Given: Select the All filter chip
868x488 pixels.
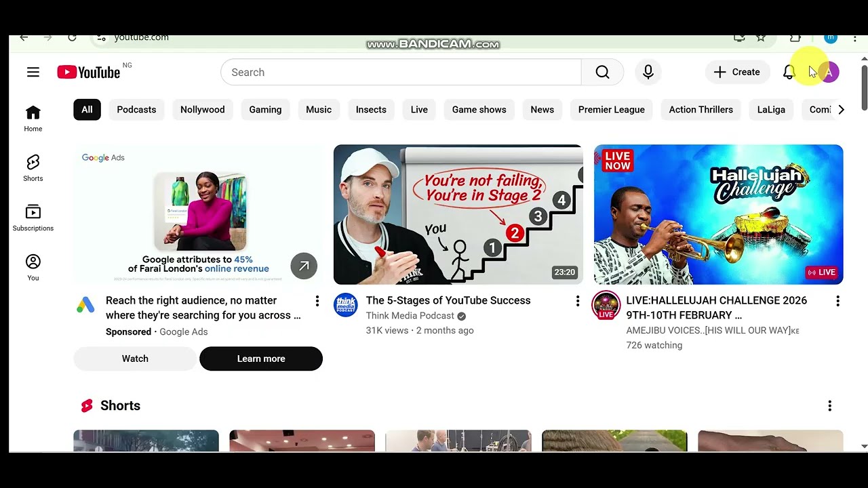Looking at the screenshot, I should click(87, 110).
